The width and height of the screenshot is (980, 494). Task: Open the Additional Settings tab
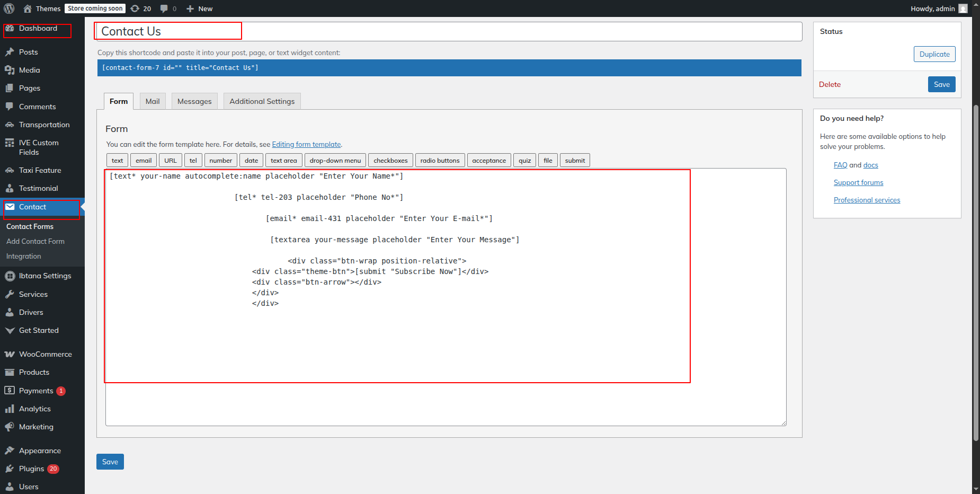tap(262, 101)
